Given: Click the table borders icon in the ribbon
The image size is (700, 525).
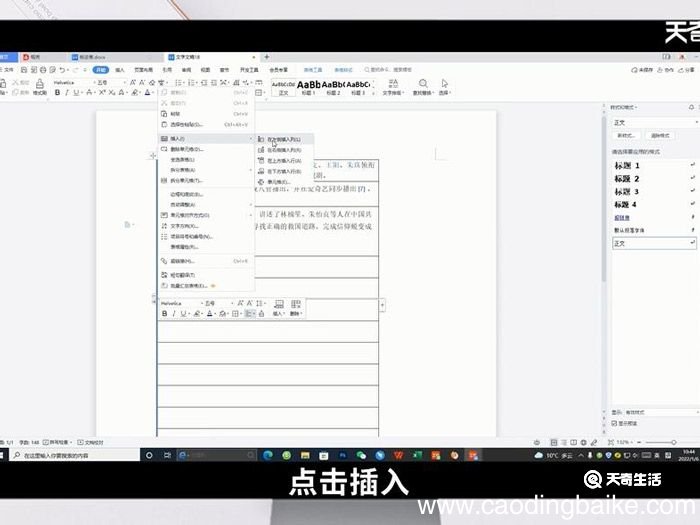Looking at the screenshot, I should 259,92.
